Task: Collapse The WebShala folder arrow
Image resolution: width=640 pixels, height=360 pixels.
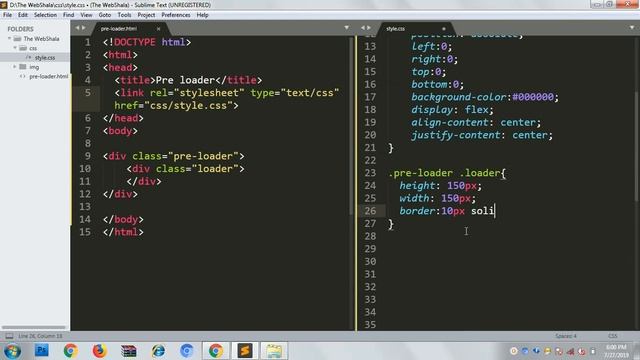Action: pyautogui.click(x=9, y=38)
